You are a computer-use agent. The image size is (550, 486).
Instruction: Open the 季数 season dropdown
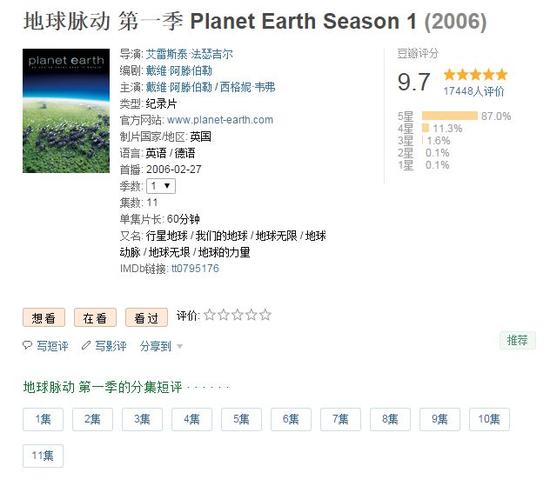point(161,186)
